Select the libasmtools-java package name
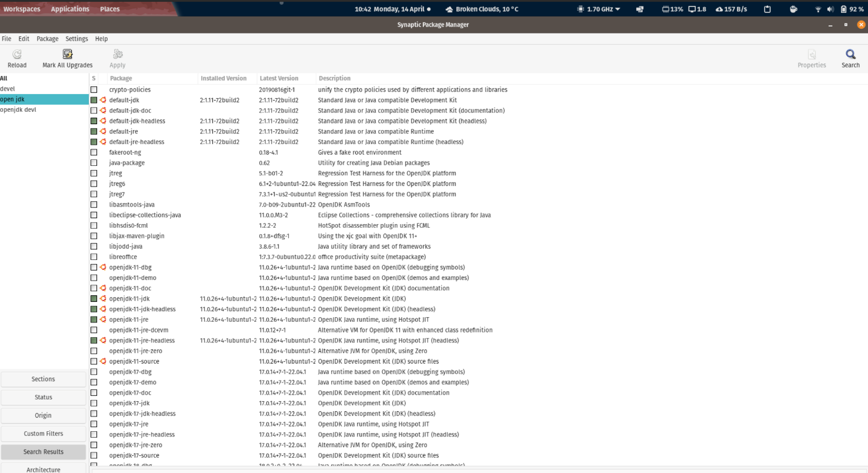 point(132,205)
